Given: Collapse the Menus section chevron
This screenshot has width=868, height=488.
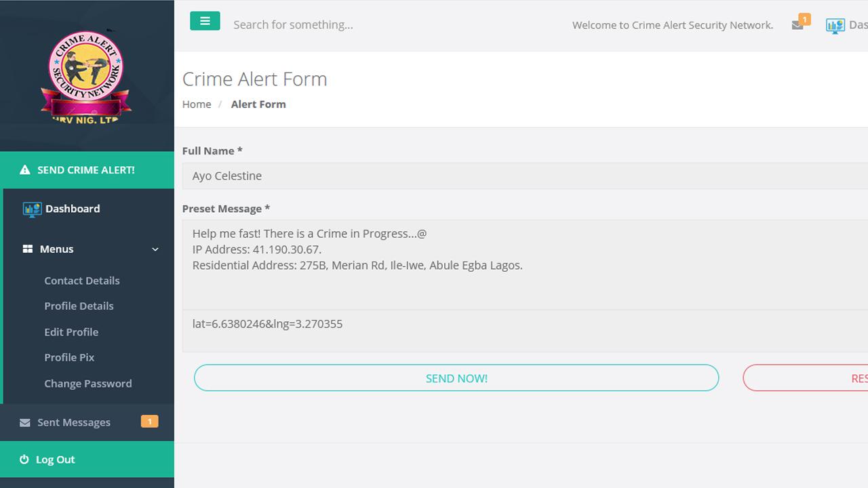Looking at the screenshot, I should (155, 249).
